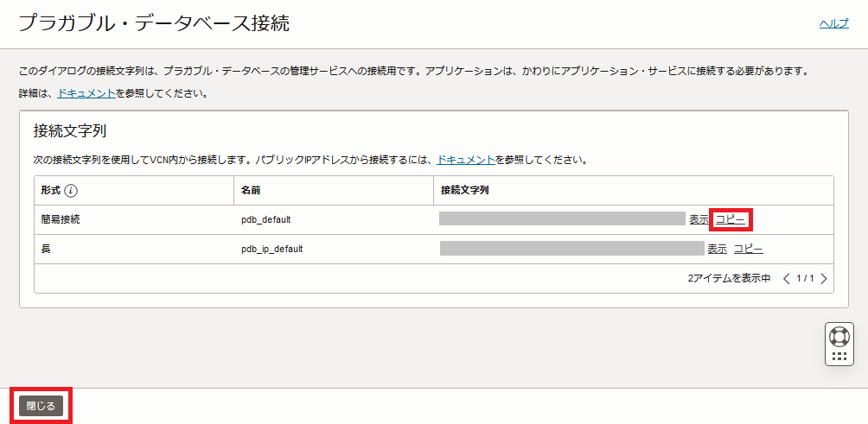Click the 簡易接続 format cell
Screen dimensions: 868x424
tap(61, 219)
